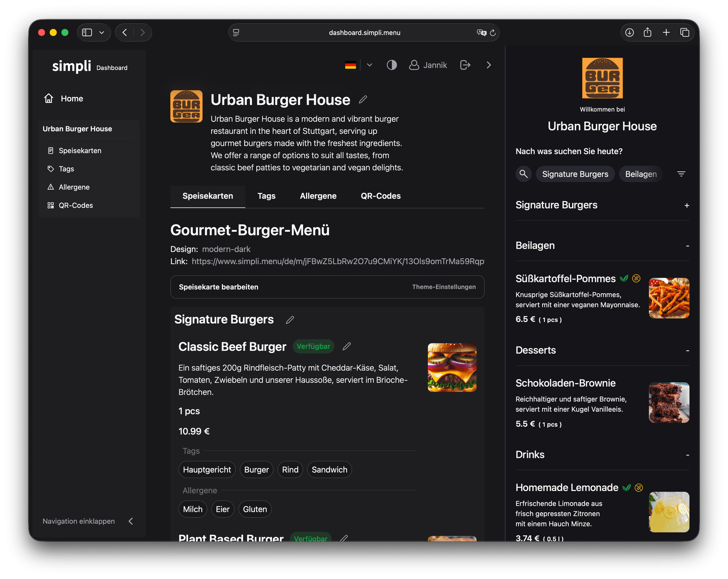Viewport: 728px width, 579px height.
Task: Collapse preview panel with right chevron
Action: [x=489, y=65]
